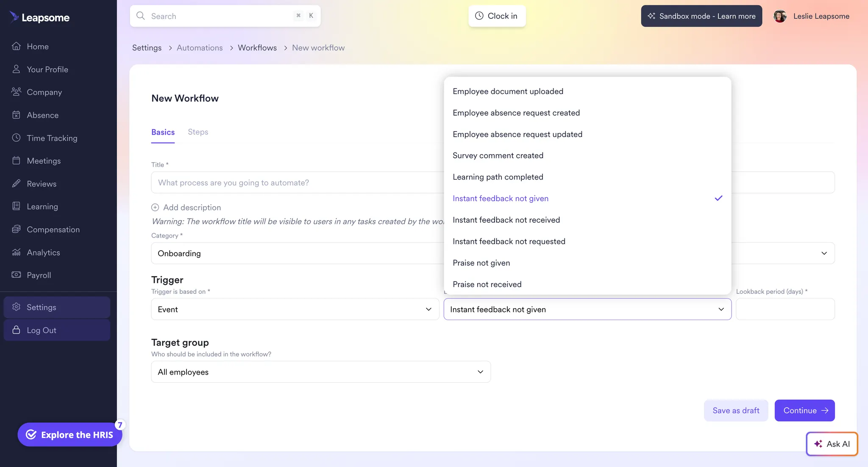Screen dimensions: 868x467
Task: Select the Payroll icon in sidebar
Action: pos(16,275)
